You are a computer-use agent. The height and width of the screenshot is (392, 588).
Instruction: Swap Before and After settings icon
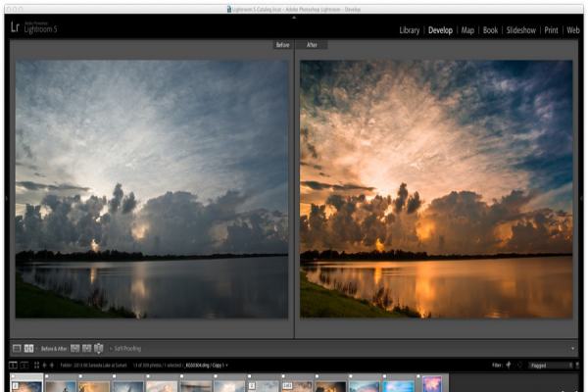point(99,349)
